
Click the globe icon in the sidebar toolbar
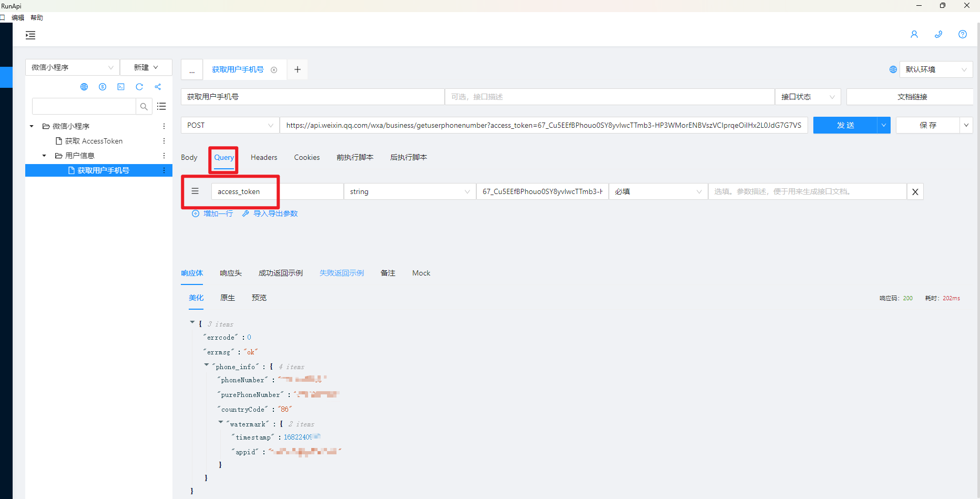coord(84,87)
